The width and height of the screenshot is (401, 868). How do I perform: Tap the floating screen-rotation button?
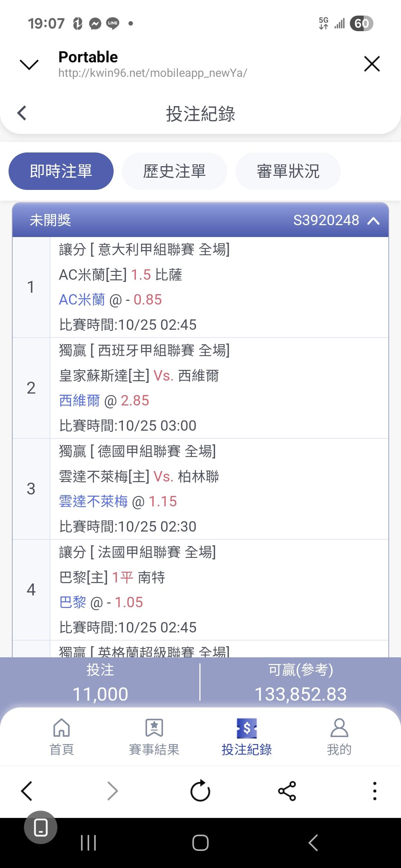pyautogui.click(x=41, y=828)
